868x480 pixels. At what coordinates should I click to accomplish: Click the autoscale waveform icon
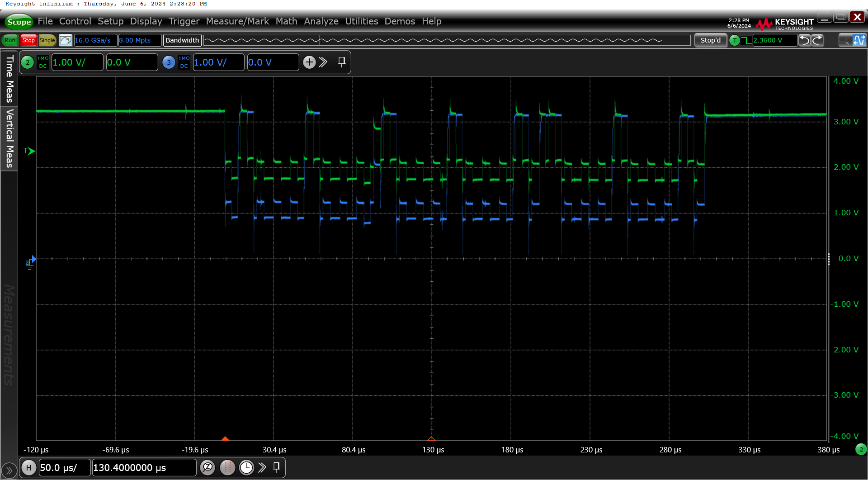coord(66,40)
